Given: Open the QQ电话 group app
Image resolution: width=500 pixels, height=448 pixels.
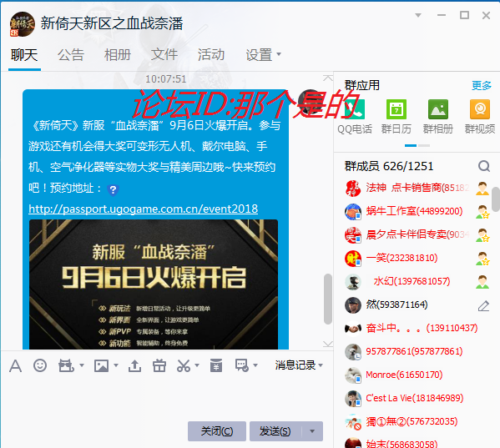Looking at the screenshot, I should [355, 116].
